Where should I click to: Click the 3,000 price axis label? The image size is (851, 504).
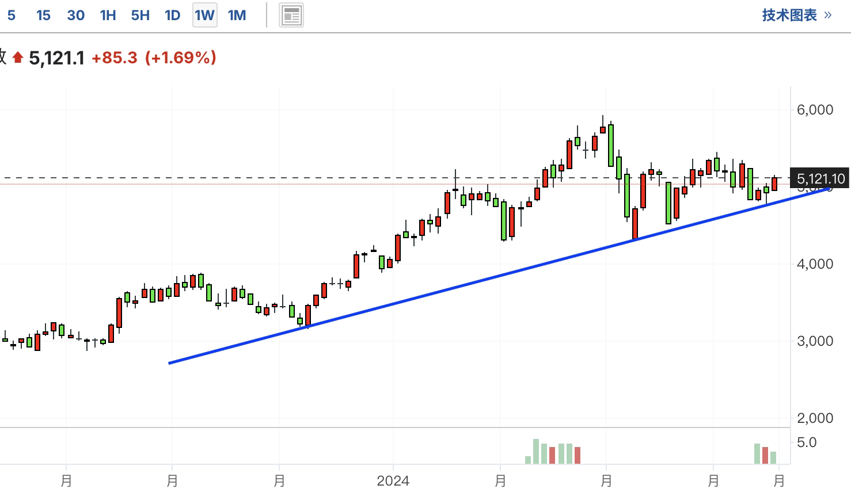click(x=815, y=341)
